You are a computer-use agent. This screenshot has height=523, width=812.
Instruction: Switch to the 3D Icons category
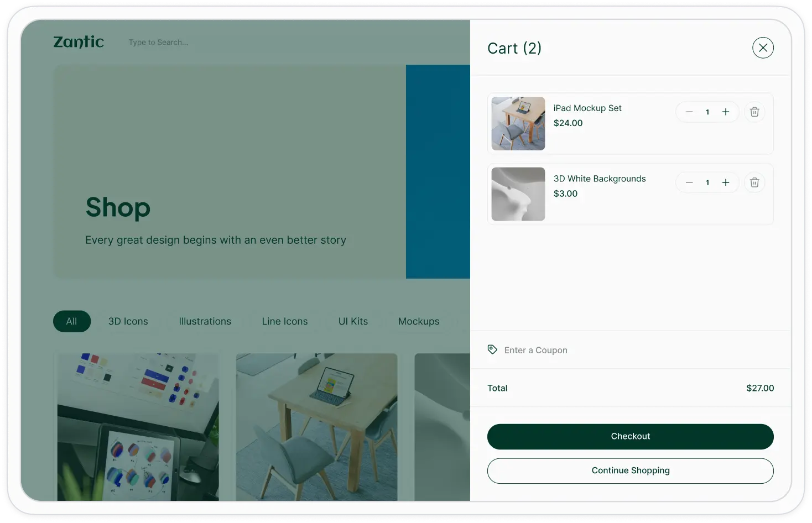[x=128, y=321]
